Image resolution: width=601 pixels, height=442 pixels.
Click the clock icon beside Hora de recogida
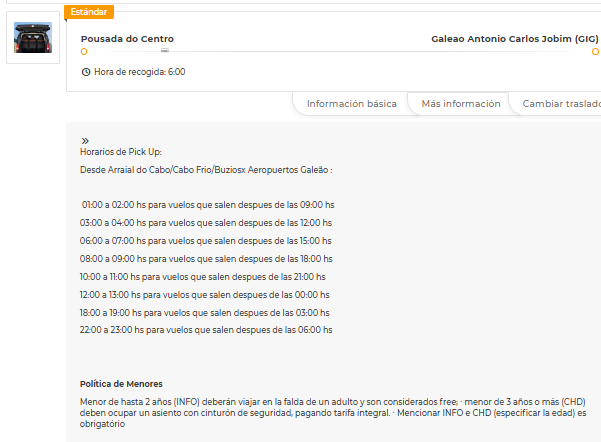pyautogui.click(x=86, y=72)
